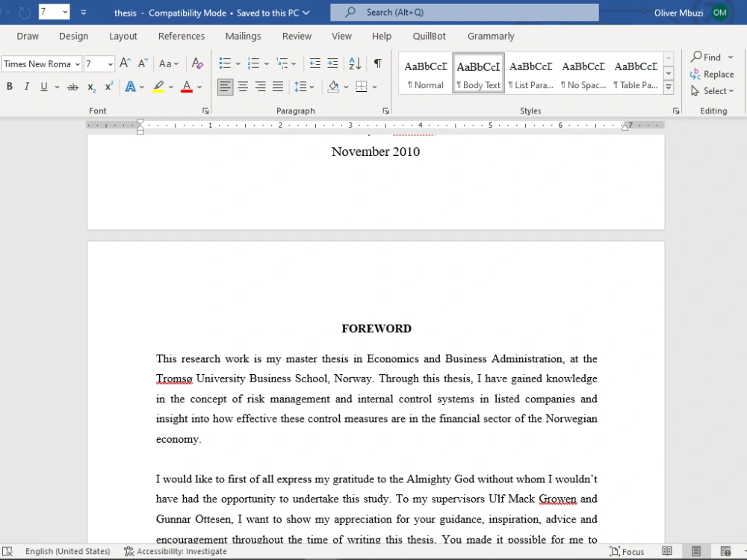This screenshot has width=747, height=560.
Task: Switch to Web Layout view
Action: click(725, 552)
